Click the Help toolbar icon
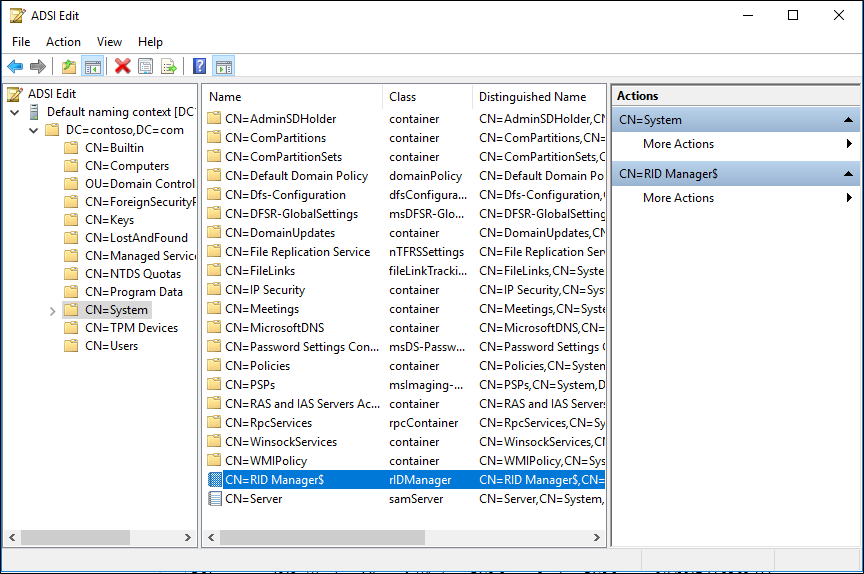The width and height of the screenshot is (864, 574). (199, 67)
